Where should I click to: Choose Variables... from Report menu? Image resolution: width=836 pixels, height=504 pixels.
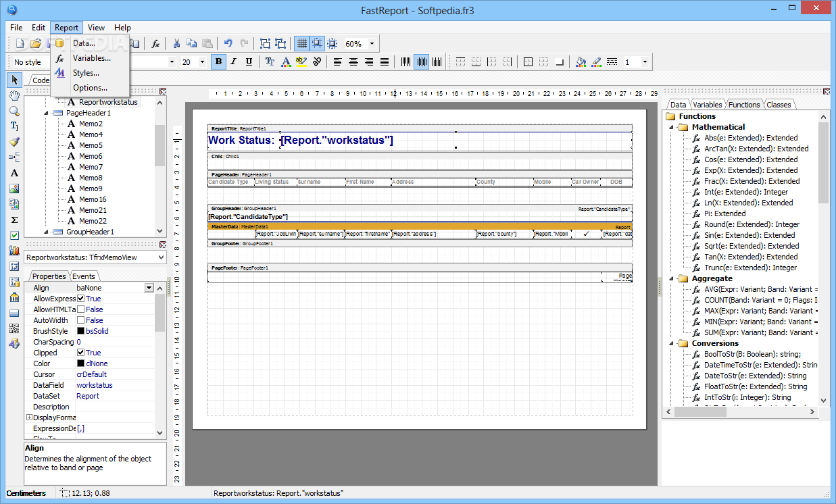(92, 58)
